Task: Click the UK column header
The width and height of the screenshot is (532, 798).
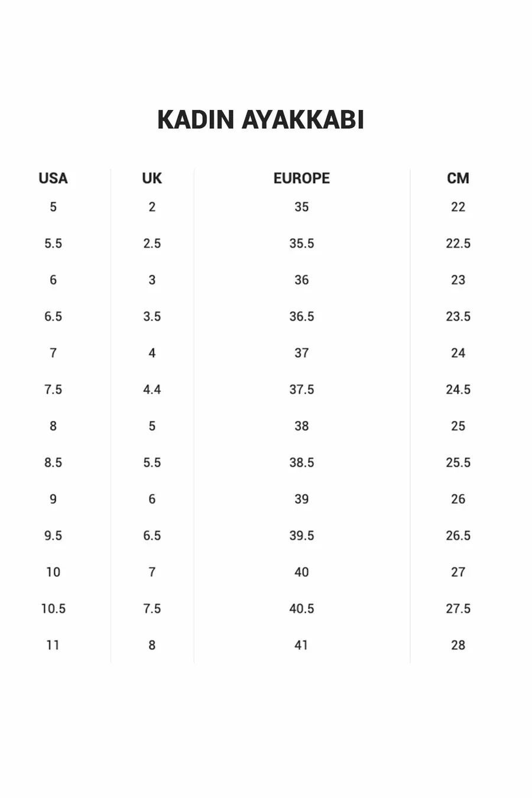Action: (152, 178)
